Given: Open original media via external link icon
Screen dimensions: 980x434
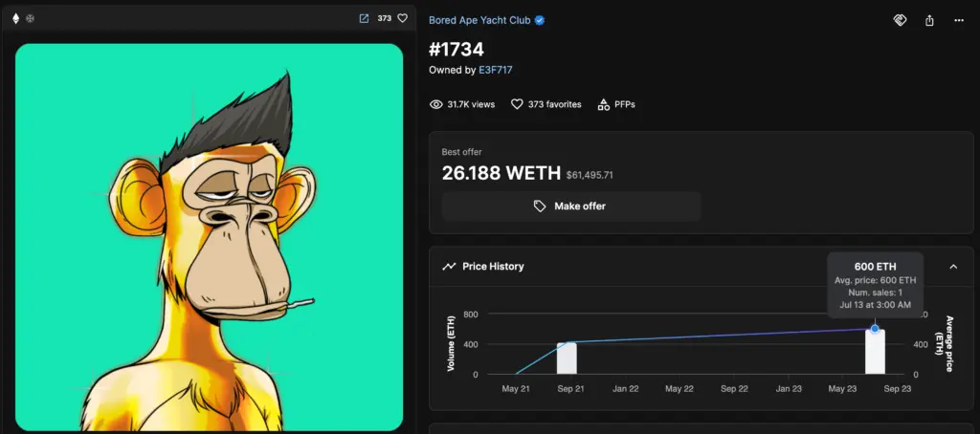Looking at the screenshot, I should click(x=364, y=19).
